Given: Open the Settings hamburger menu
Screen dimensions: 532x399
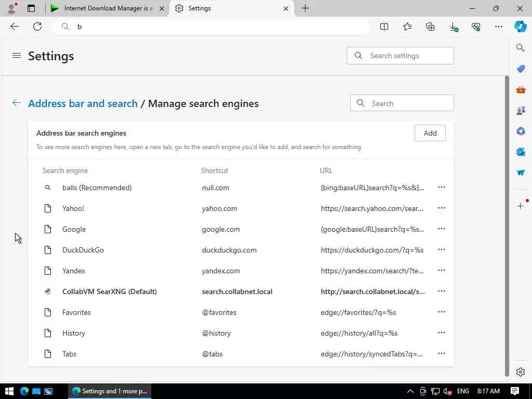Looking at the screenshot, I should (17, 56).
